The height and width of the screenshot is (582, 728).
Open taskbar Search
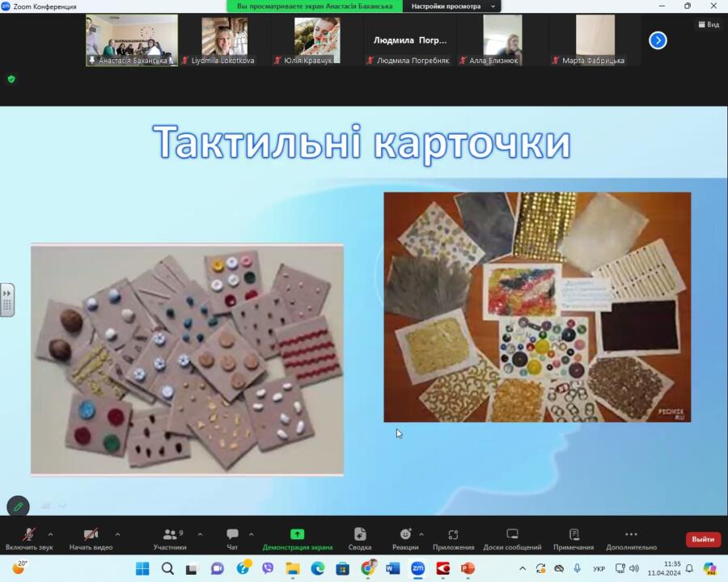click(167, 568)
